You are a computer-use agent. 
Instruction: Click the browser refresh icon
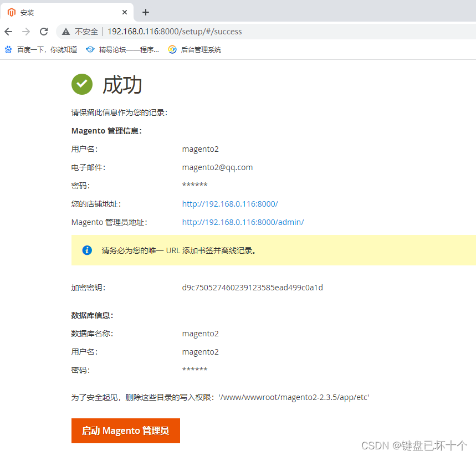pos(44,32)
